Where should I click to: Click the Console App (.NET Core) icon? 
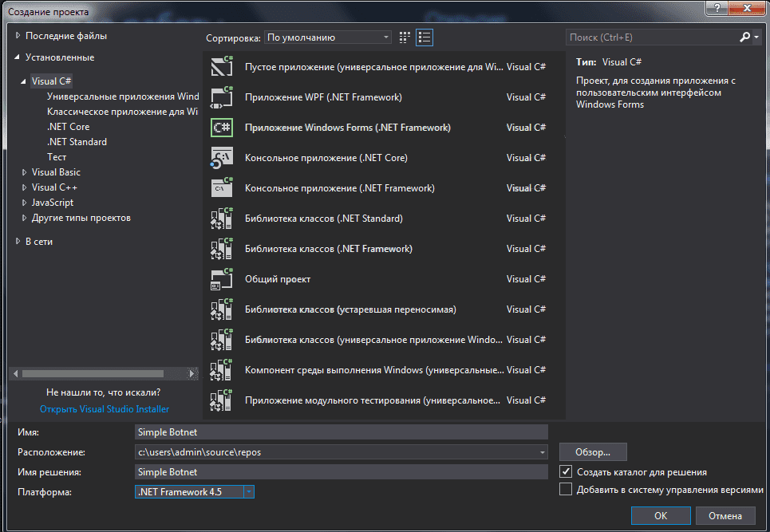(221, 158)
